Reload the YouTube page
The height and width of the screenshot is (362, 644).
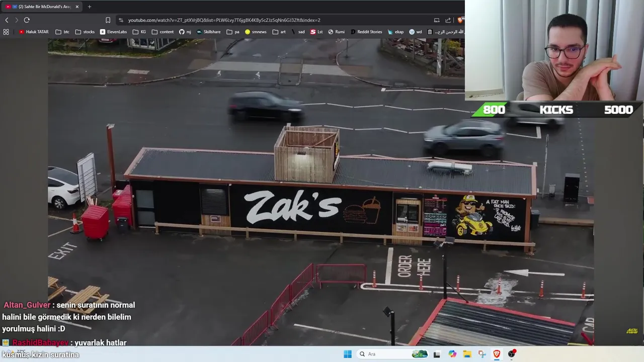click(27, 20)
